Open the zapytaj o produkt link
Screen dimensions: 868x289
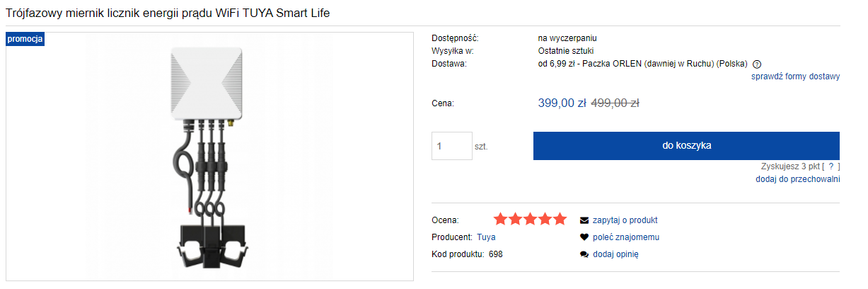[x=625, y=220]
